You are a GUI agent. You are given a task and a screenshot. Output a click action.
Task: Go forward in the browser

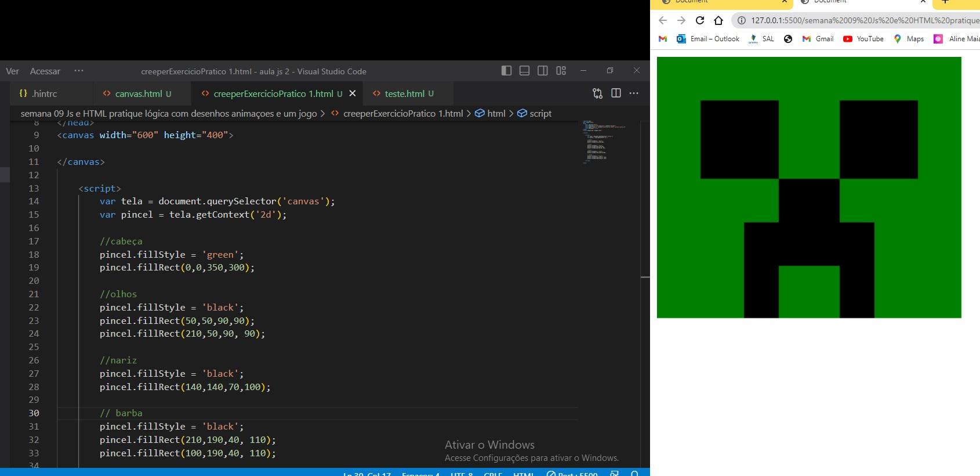click(x=681, y=20)
